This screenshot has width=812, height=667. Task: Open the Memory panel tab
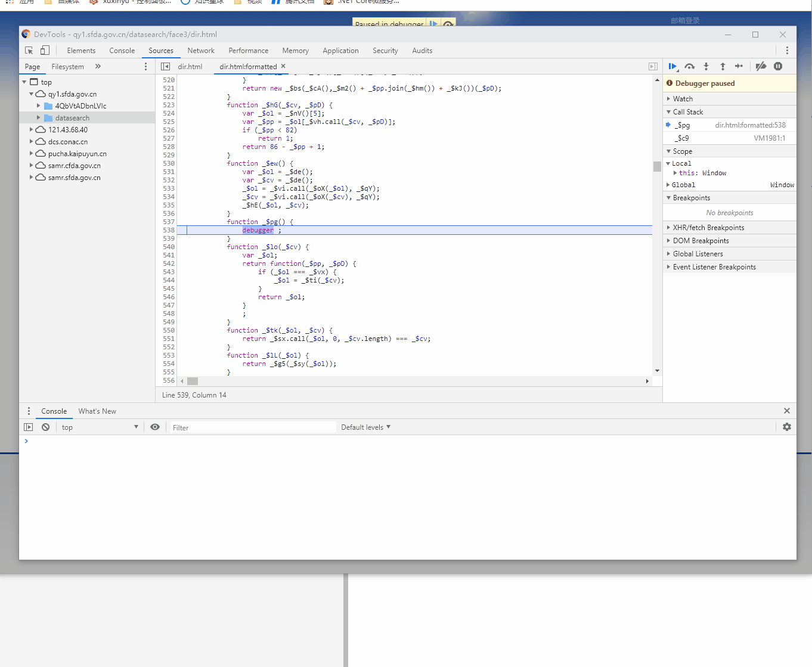(x=296, y=51)
